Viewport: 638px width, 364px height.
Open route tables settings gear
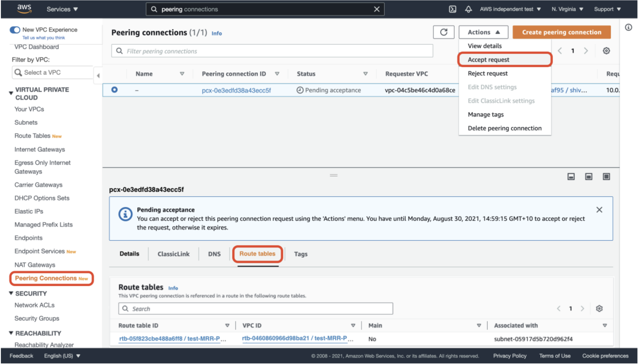[x=599, y=308]
